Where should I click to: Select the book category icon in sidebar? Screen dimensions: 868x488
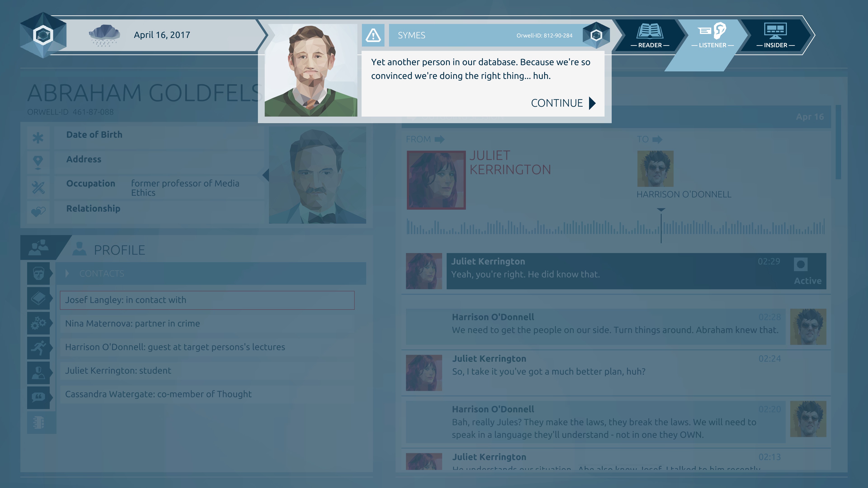[x=39, y=298]
